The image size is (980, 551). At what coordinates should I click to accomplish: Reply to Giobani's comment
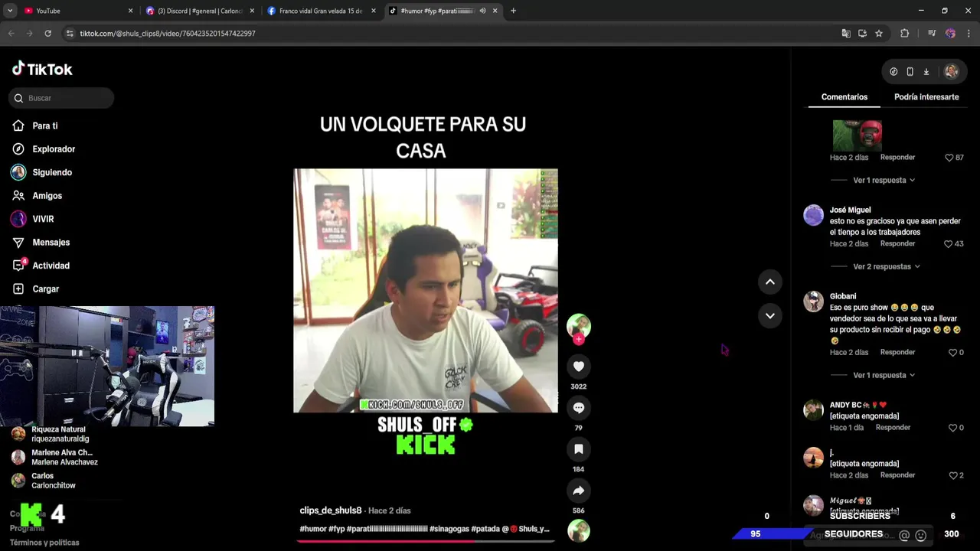tap(897, 352)
